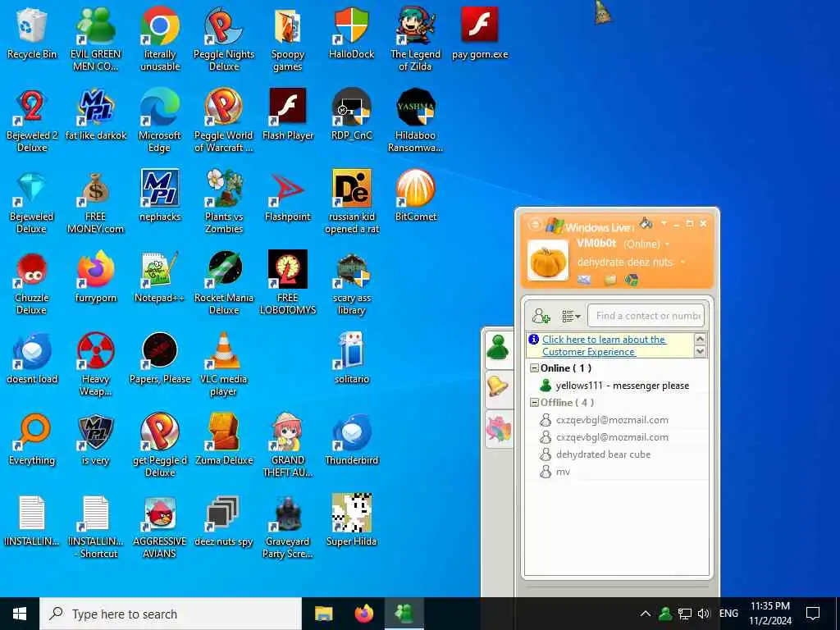The image size is (840, 630).
Task: Select the Bejeweled 2 Deluxe icon
Action: 32,121
